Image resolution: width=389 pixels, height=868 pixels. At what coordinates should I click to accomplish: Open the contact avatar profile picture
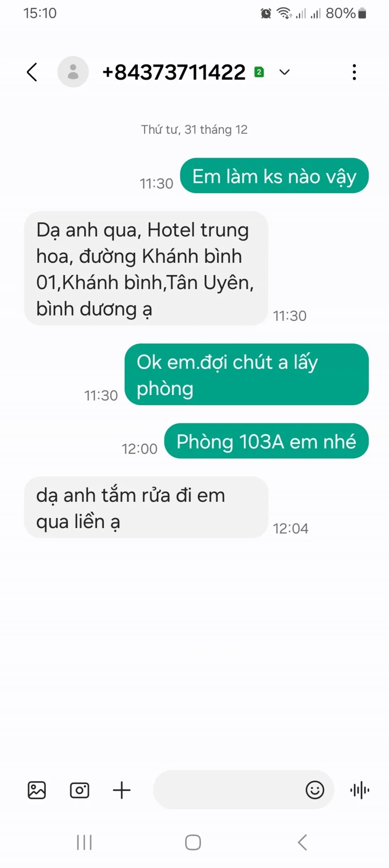point(73,72)
